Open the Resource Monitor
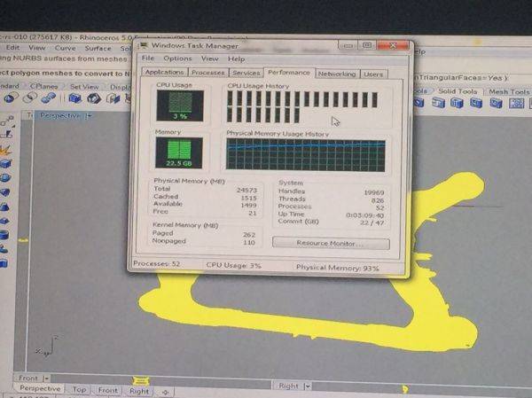Viewport: 532px width, 398px height. 331,243
